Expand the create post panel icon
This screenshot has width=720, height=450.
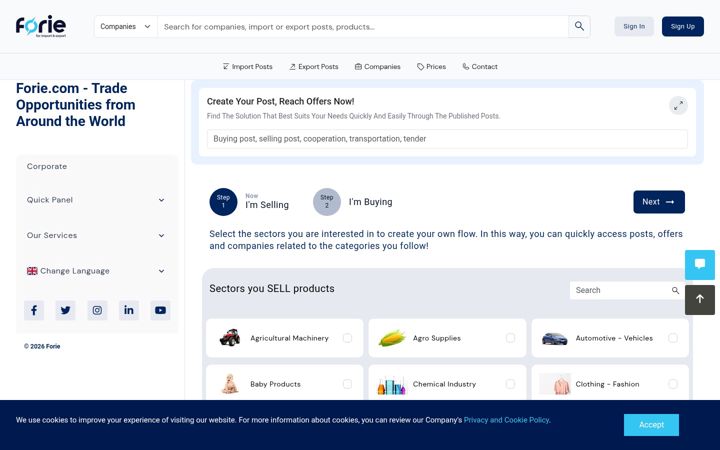coord(678,106)
